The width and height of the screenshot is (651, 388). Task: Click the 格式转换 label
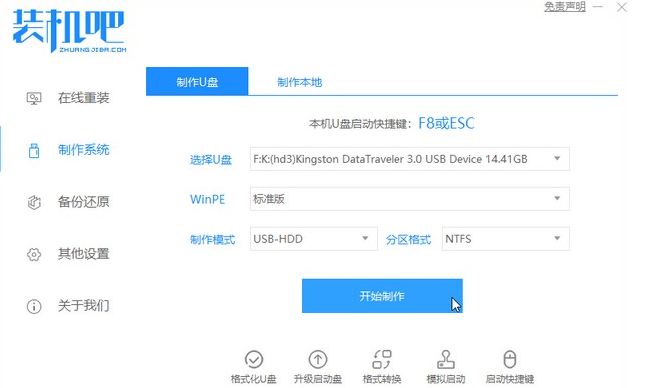(x=382, y=379)
